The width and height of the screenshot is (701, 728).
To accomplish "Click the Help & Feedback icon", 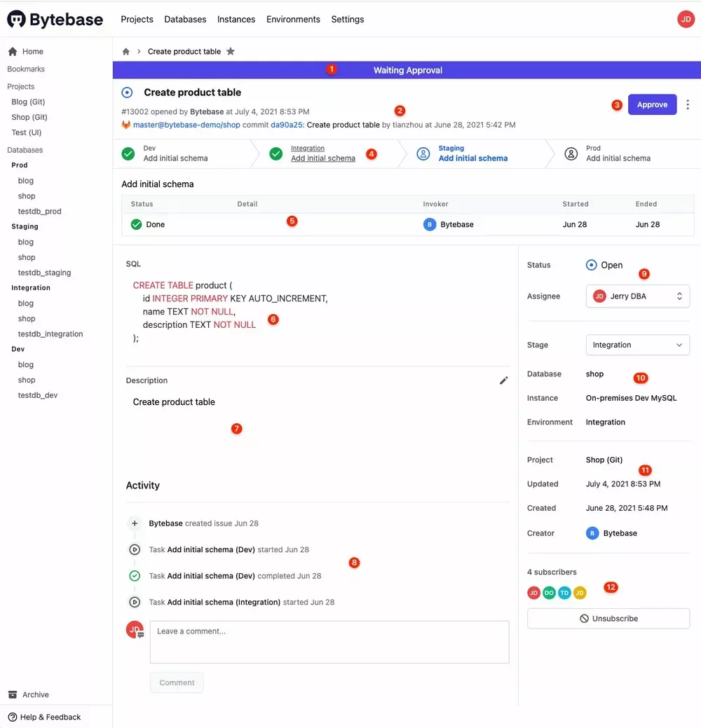I will point(13,717).
